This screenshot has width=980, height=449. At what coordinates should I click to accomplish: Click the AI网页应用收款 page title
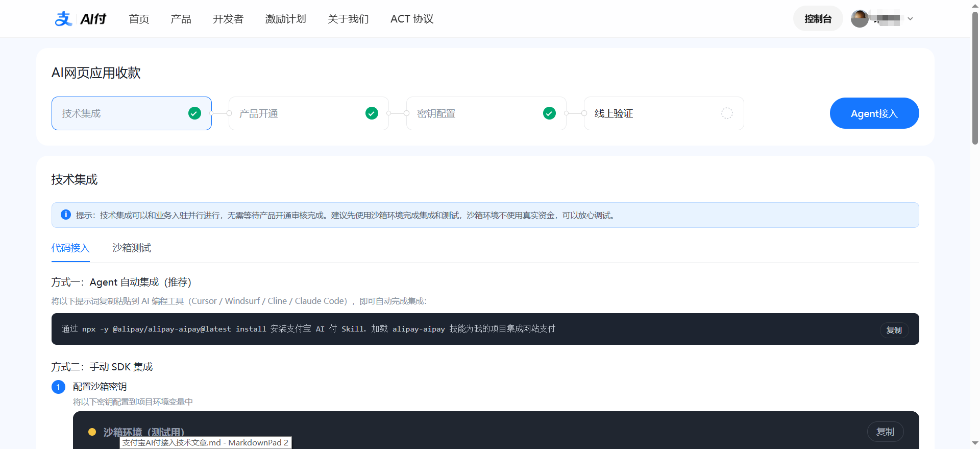click(x=96, y=73)
